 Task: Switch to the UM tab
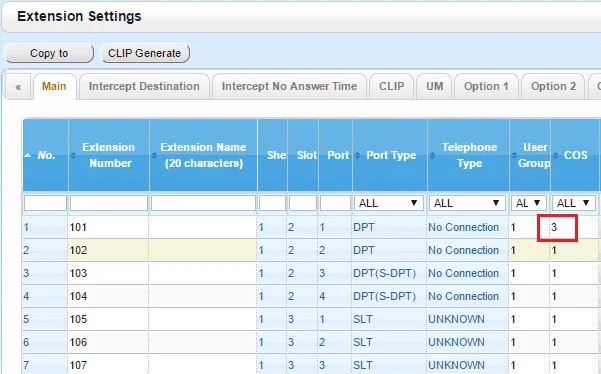click(435, 86)
